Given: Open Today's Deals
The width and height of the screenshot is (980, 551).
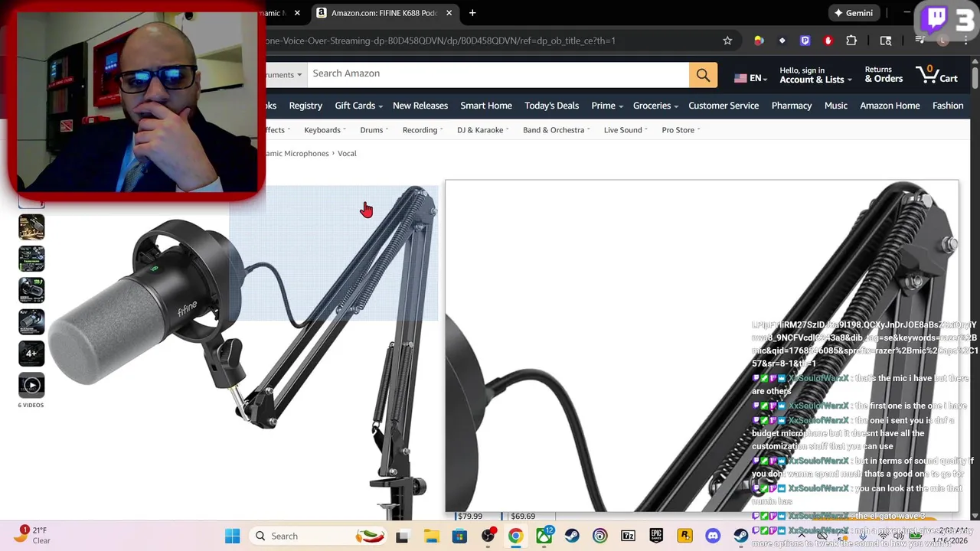Looking at the screenshot, I should tap(551, 106).
